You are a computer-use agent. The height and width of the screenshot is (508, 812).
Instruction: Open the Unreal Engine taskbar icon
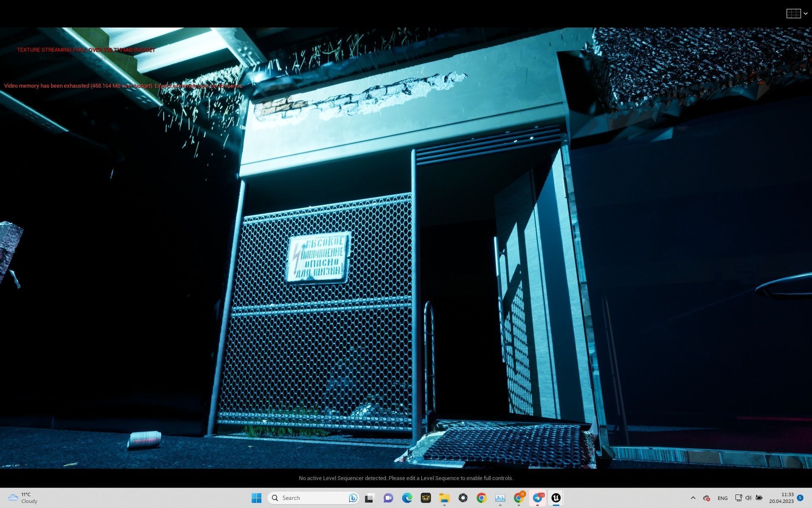(556, 498)
